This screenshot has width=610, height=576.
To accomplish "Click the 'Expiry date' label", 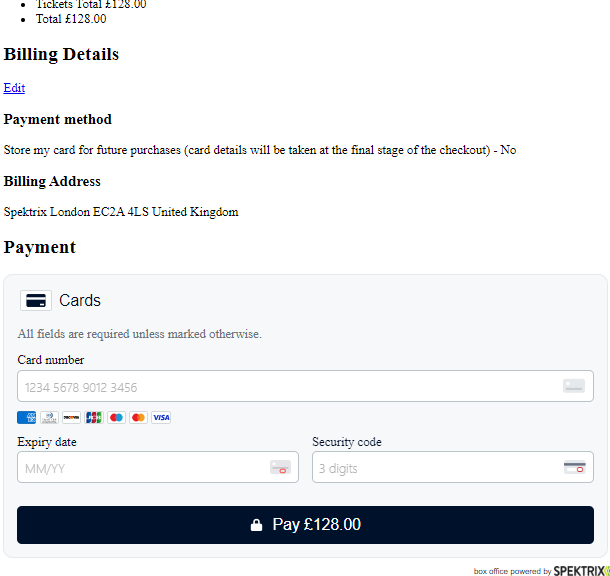I will [x=47, y=442].
